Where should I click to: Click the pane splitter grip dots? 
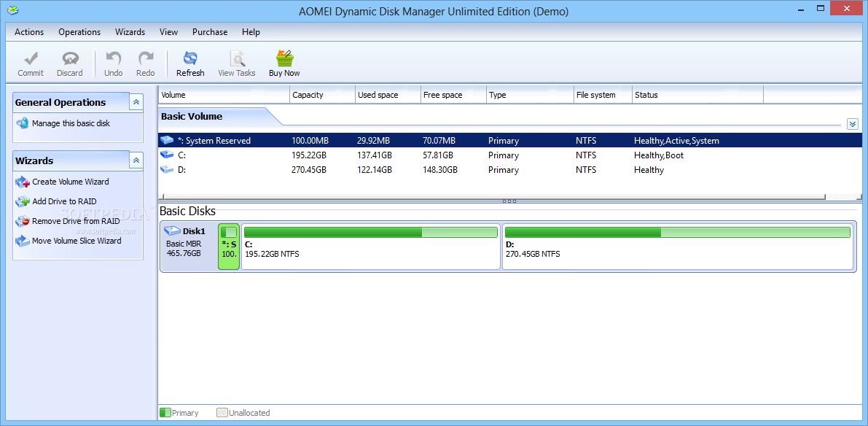click(509, 201)
